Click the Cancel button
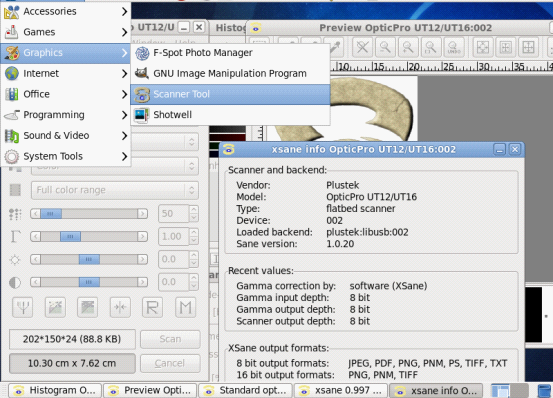The width and height of the screenshot is (553, 398). click(170, 363)
